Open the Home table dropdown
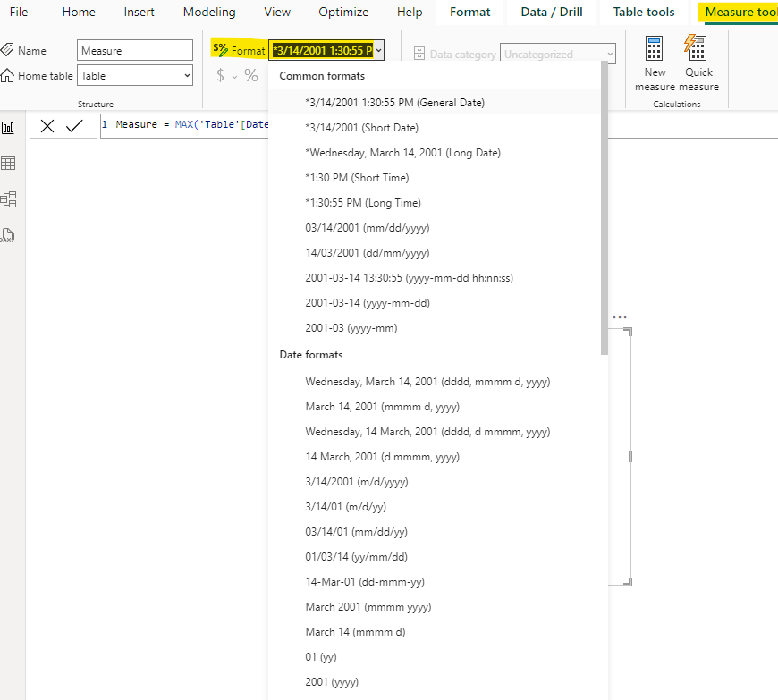This screenshot has height=700, width=778. (x=135, y=75)
